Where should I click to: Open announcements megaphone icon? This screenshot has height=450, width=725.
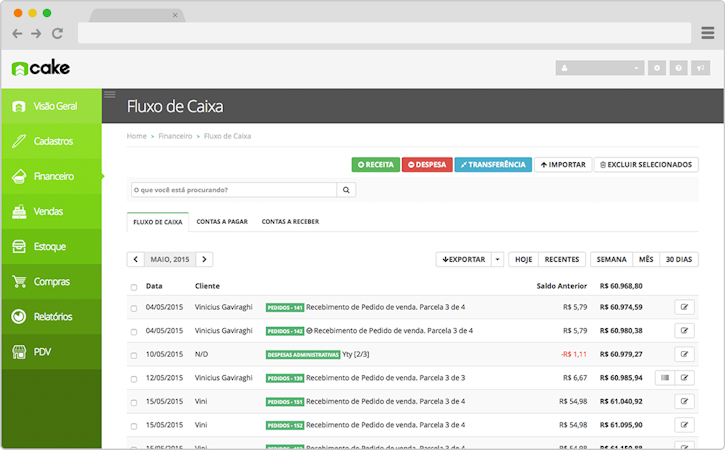(700, 68)
